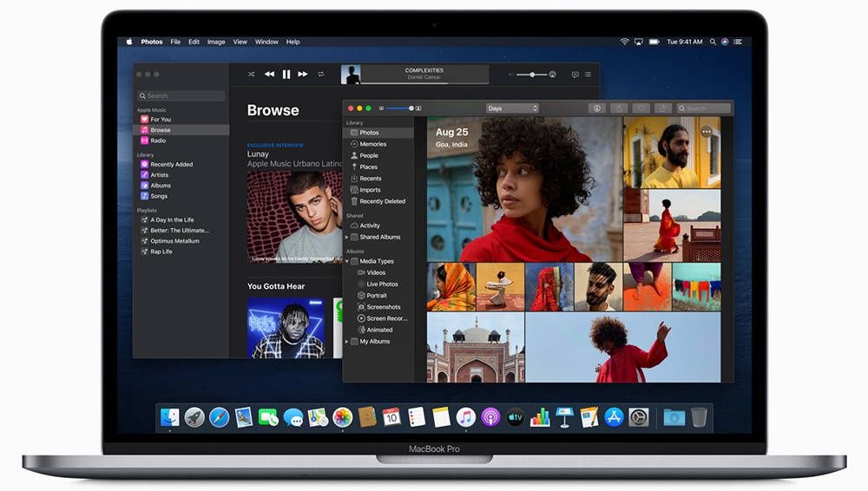This screenshot has width=868, height=491.
Task: Open the neon album under You Gotta Hear
Action: pyautogui.click(x=286, y=328)
